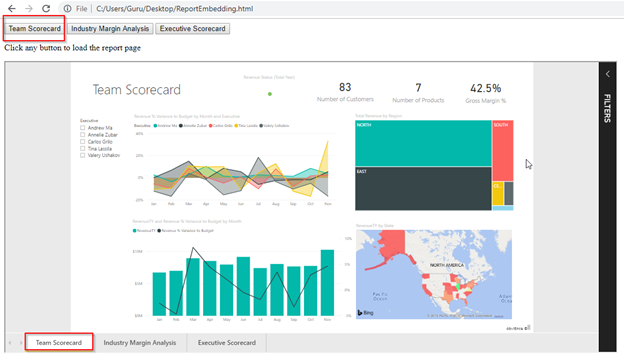624x361 pixels.
Task: Click the Carlos Grilo legend red dot
Action: click(x=211, y=126)
